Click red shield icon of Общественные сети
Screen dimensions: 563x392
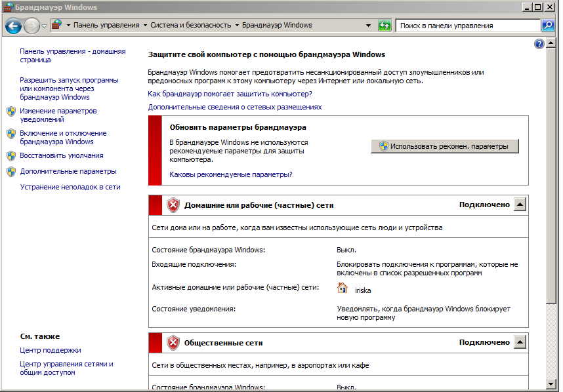[x=173, y=343]
